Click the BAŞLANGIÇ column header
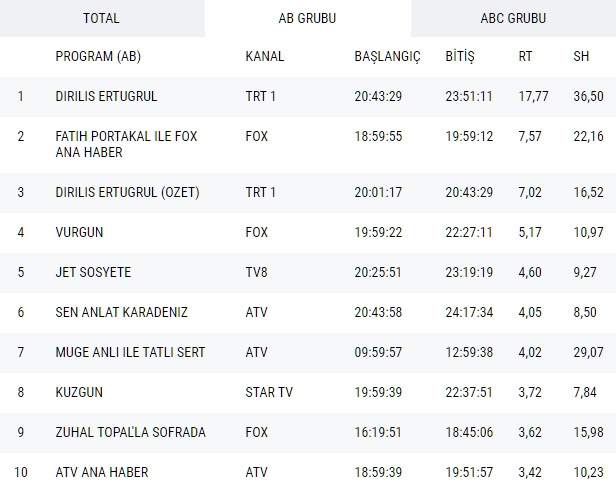This screenshot has height=491, width=616. point(387,56)
